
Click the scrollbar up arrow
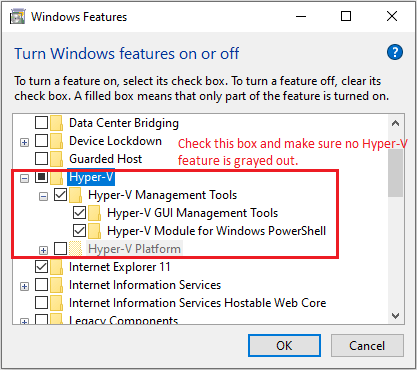click(x=396, y=123)
